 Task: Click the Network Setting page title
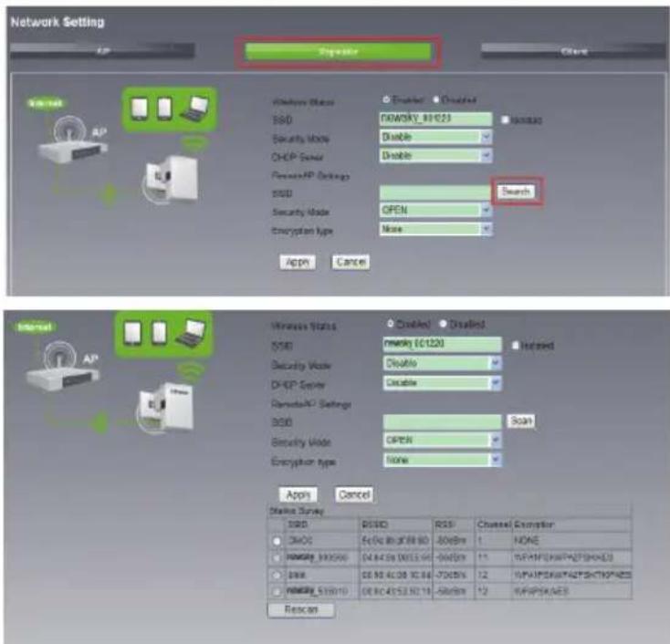pos(58,22)
